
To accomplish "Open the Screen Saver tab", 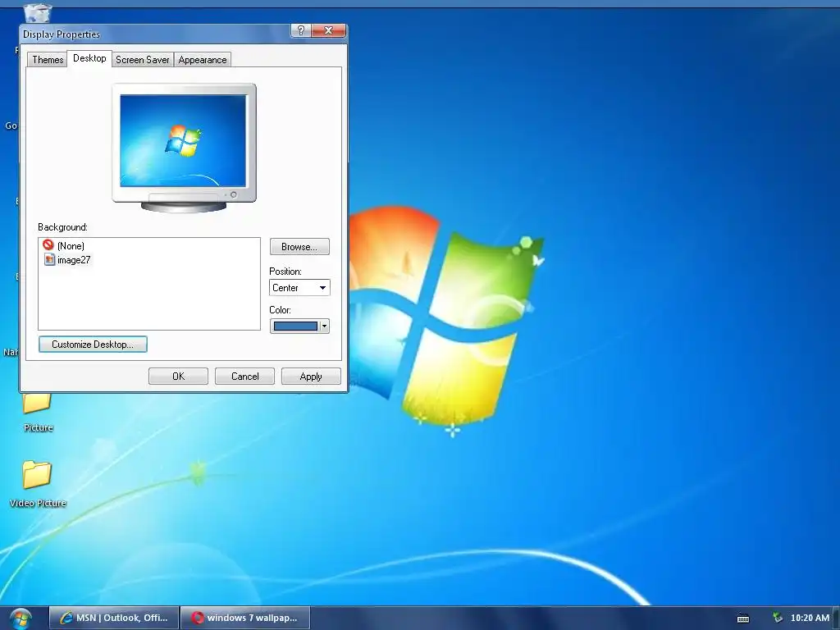I will click(x=143, y=59).
